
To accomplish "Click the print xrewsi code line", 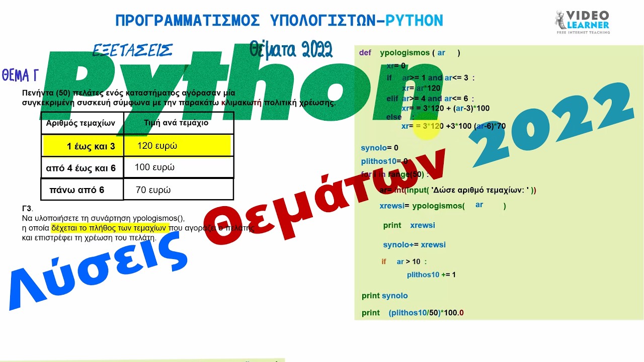I will (409, 225).
